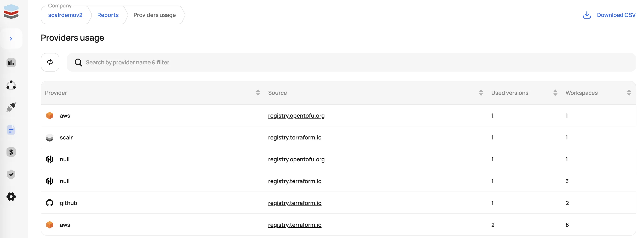Viewport: 644px width, 238px height.
Task: Click the Source column header label
Action: click(x=277, y=93)
